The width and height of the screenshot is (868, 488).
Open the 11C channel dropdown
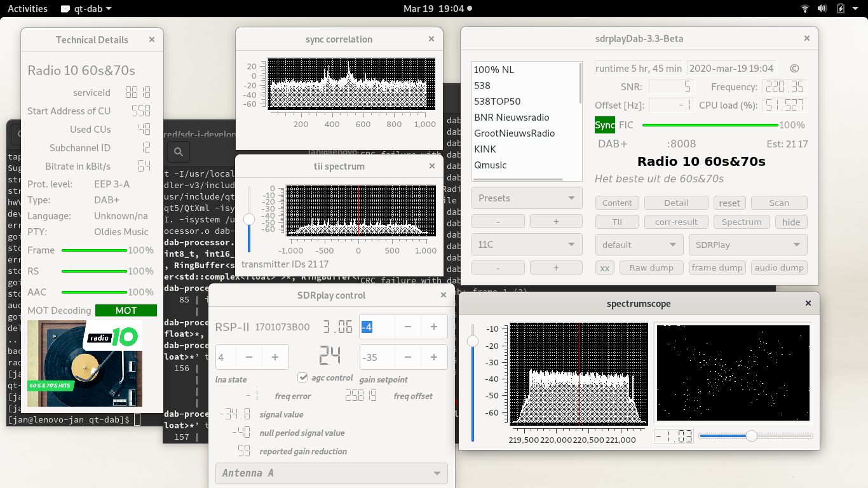click(x=527, y=245)
